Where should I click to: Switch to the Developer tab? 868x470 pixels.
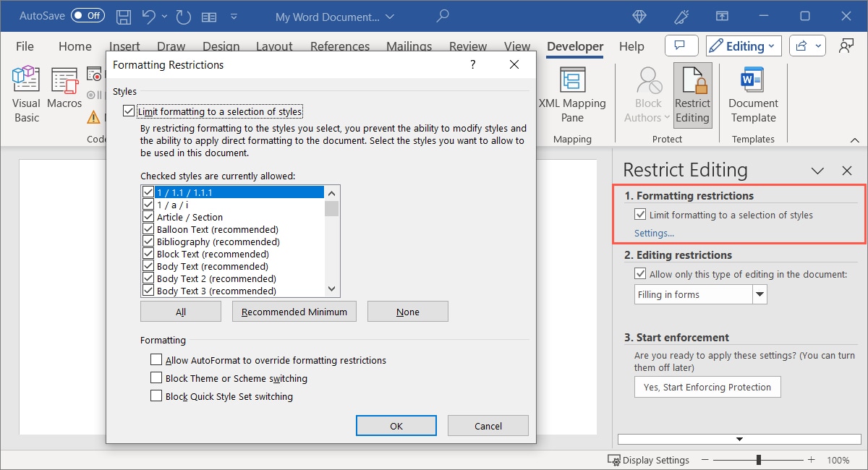[574, 46]
